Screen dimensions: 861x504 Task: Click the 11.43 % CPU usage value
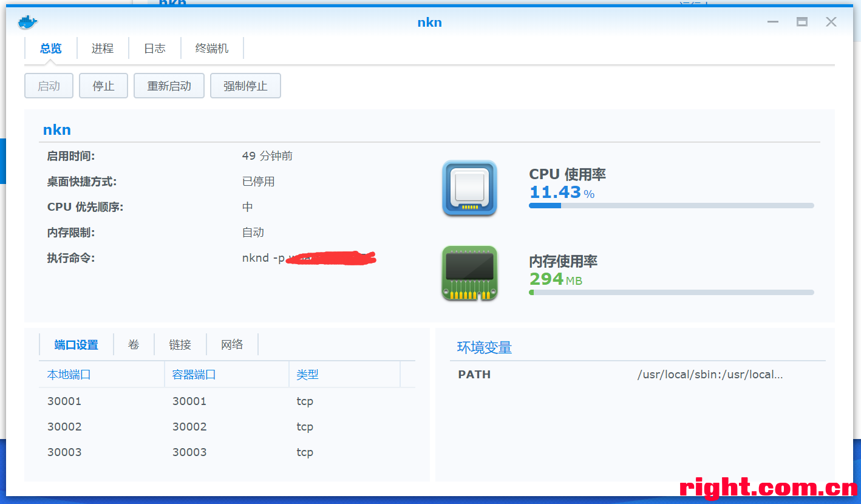[x=562, y=192]
